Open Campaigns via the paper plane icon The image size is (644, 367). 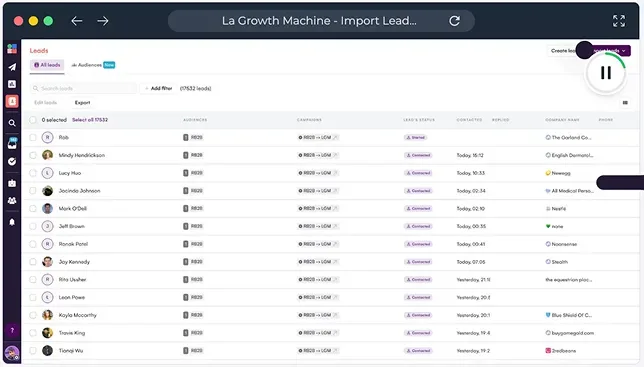(12, 67)
